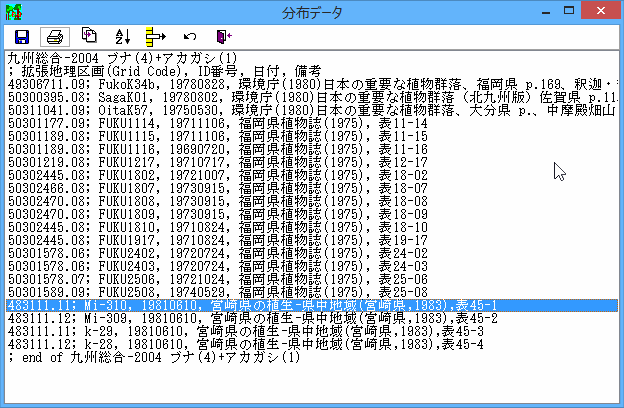Viewport: 624px width, 408px height.
Task: Click the Copy documents icon
Action: pyautogui.click(x=89, y=35)
